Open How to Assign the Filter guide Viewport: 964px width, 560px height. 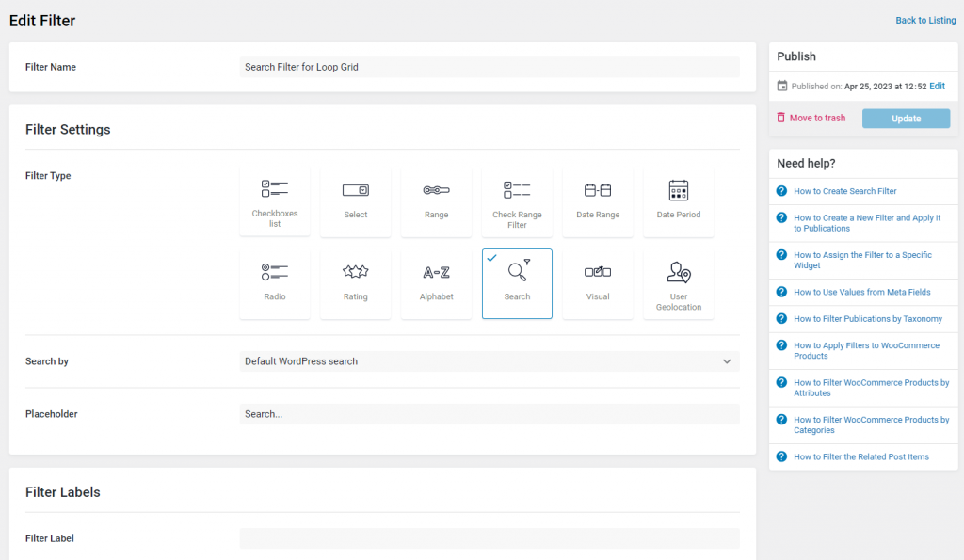point(862,260)
